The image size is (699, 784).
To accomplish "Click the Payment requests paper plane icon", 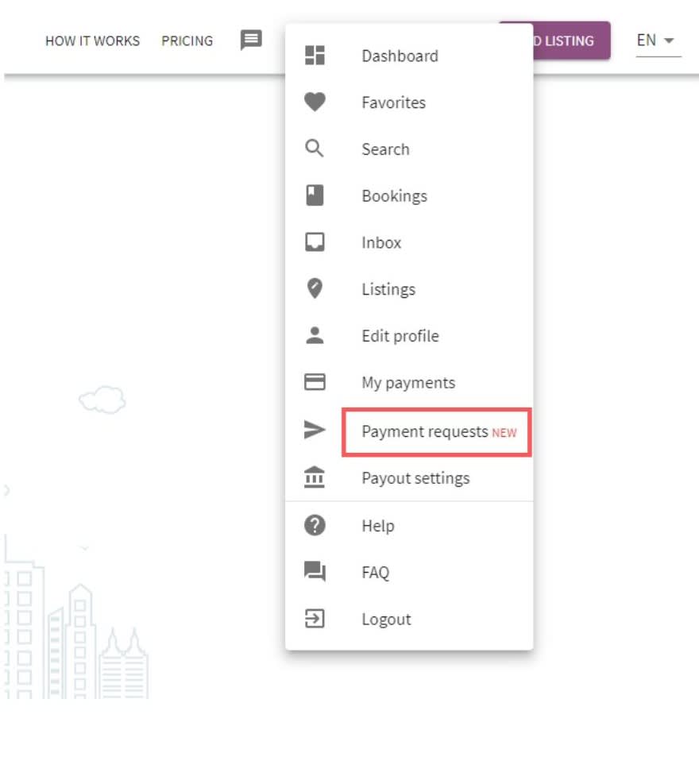I will click(315, 430).
